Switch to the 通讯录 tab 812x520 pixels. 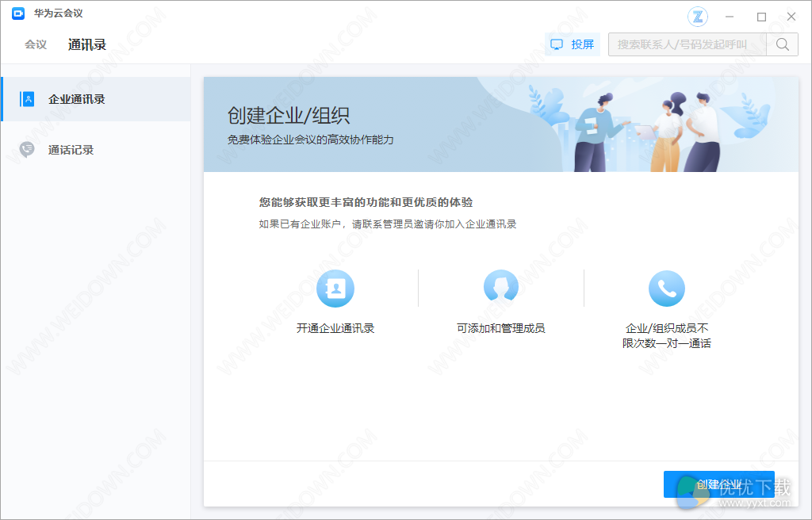[87, 44]
